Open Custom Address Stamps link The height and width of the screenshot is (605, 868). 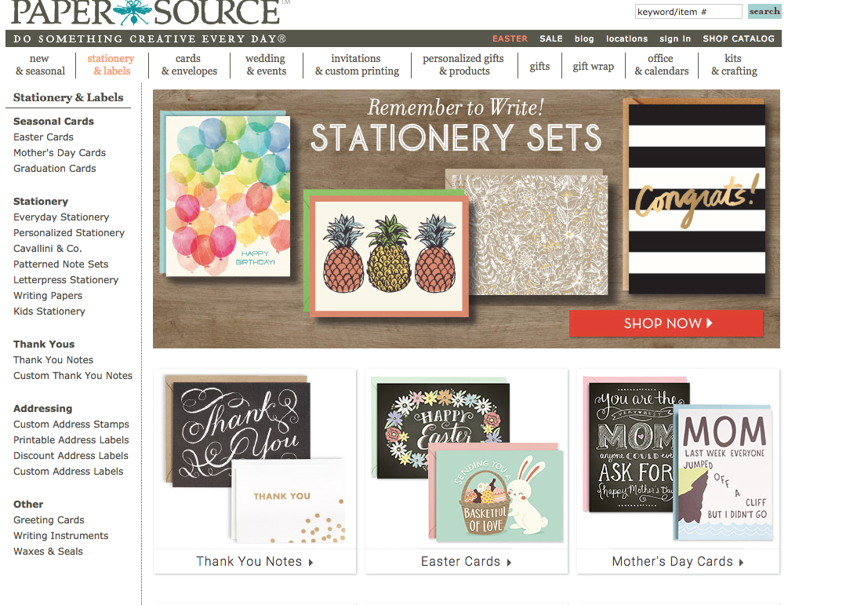pos(71,425)
